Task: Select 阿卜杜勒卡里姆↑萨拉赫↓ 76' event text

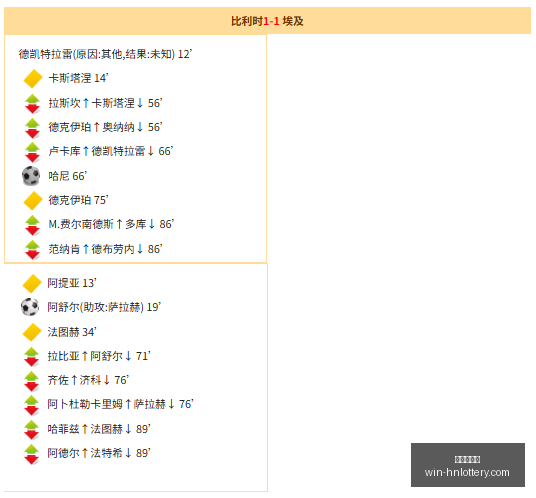Action: [x=120, y=404]
